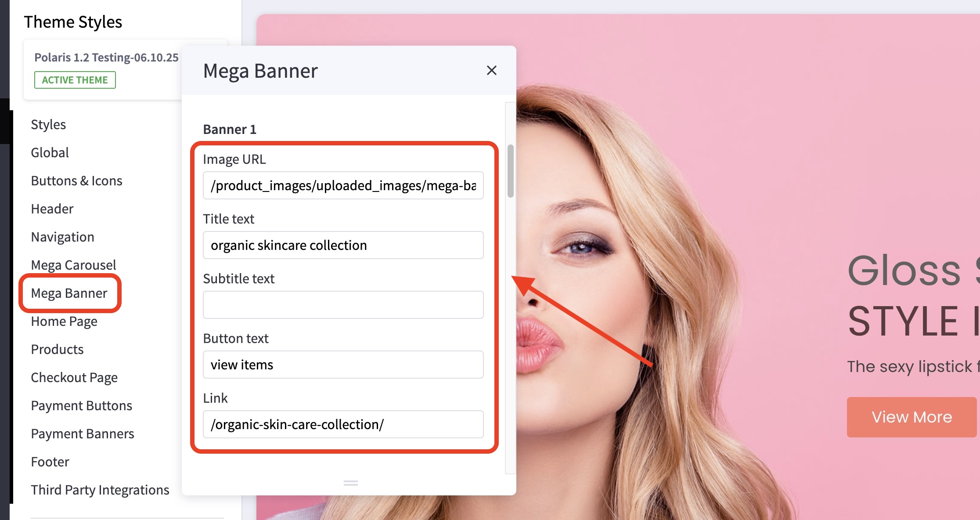Open Third Party Integrations section
Image resolution: width=980 pixels, height=520 pixels.
(100, 490)
